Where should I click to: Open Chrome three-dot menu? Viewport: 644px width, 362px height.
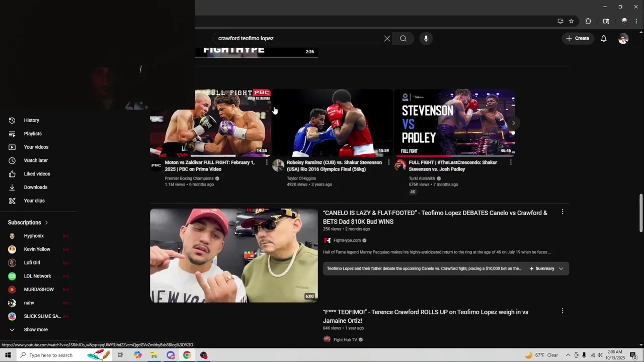tap(637, 21)
